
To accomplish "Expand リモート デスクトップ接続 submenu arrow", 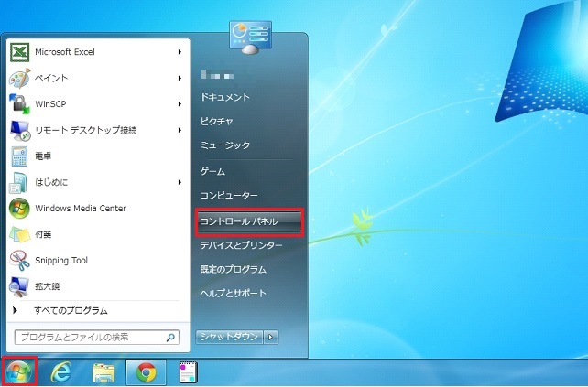I will [180, 131].
